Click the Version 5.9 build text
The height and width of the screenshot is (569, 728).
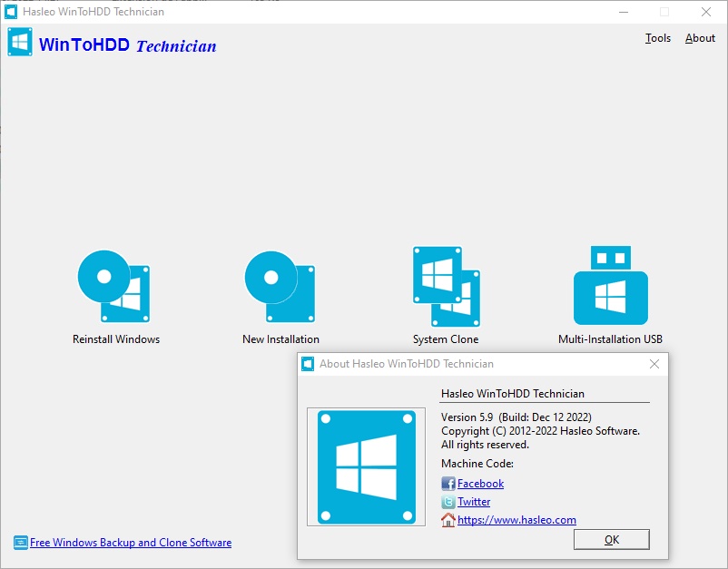(x=516, y=417)
